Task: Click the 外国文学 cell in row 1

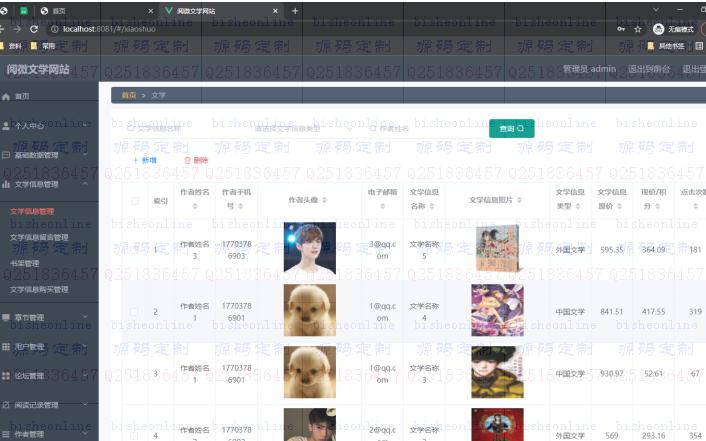Action: coord(570,250)
